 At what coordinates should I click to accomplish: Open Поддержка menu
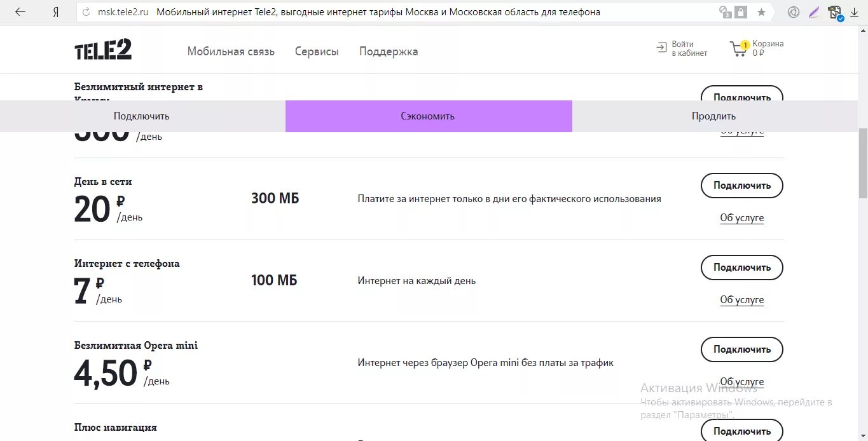[x=389, y=51]
